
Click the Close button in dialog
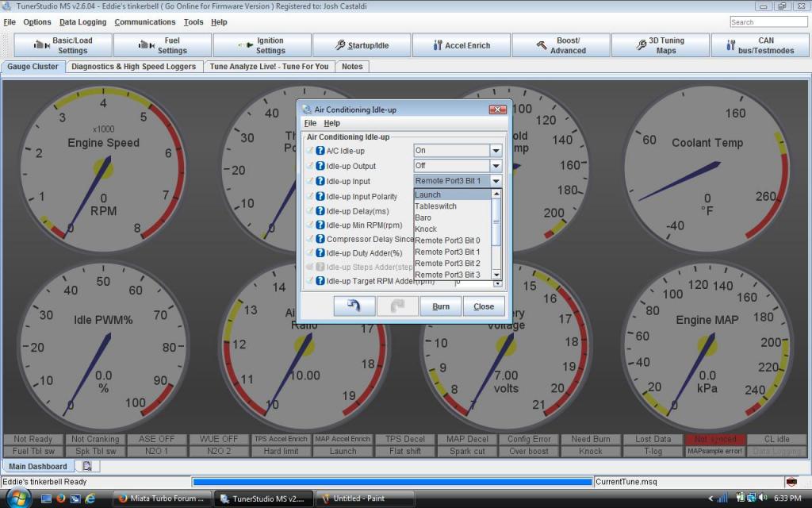[x=484, y=306]
